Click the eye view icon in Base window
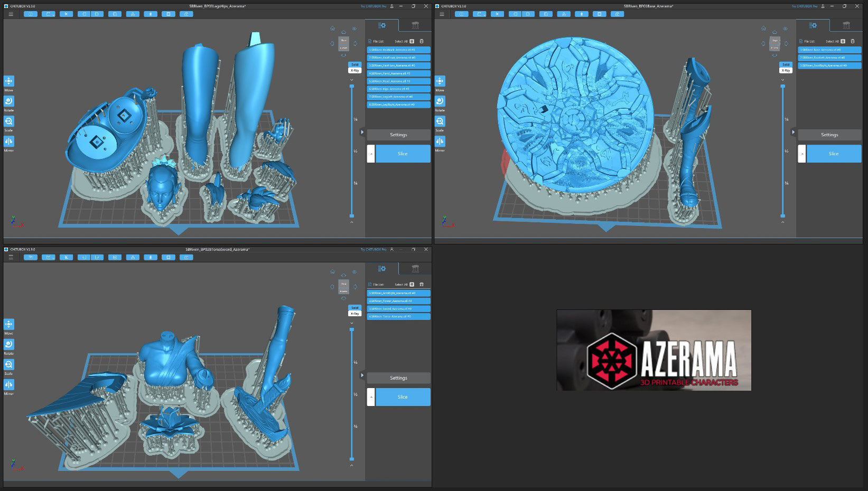The width and height of the screenshot is (868, 491). click(x=786, y=29)
